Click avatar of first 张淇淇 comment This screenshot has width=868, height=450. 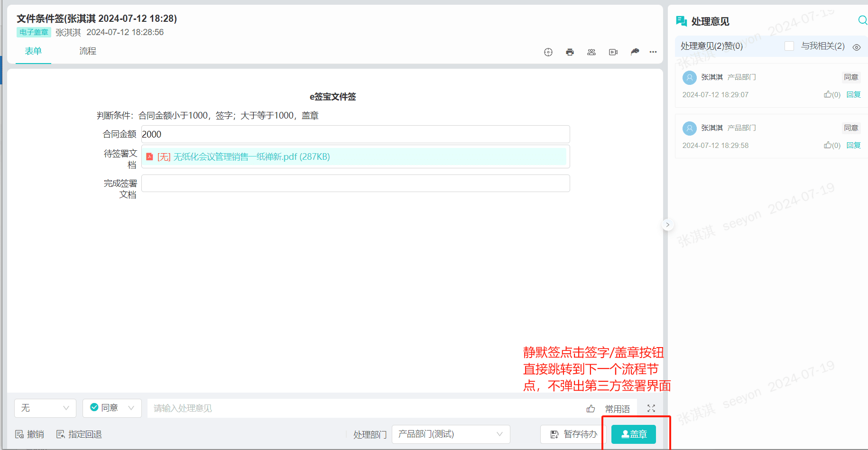pyautogui.click(x=690, y=78)
